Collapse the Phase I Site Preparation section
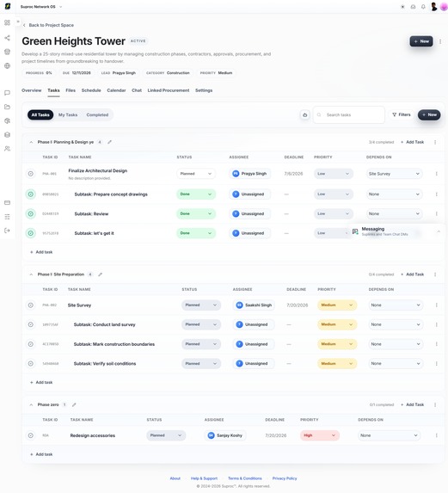The width and height of the screenshot is (448, 493). pyautogui.click(x=31, y=274)
